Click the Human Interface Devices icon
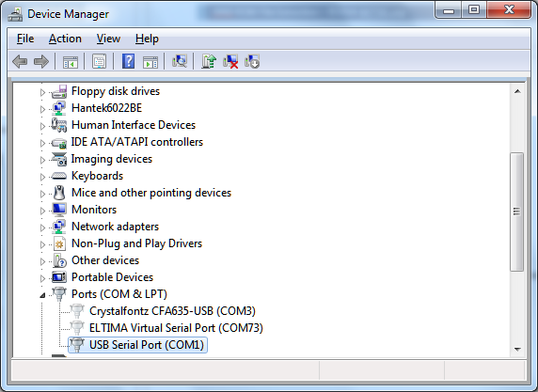 point(59,125)
